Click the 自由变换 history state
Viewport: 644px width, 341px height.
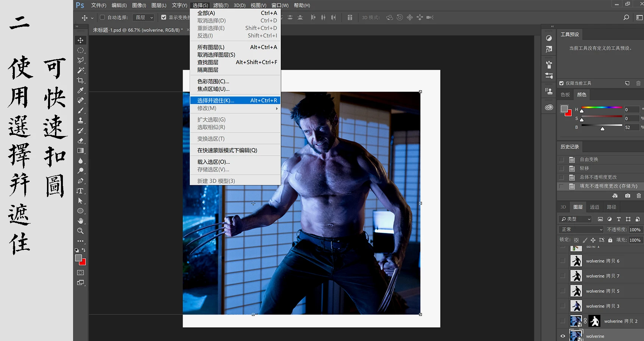600,160
